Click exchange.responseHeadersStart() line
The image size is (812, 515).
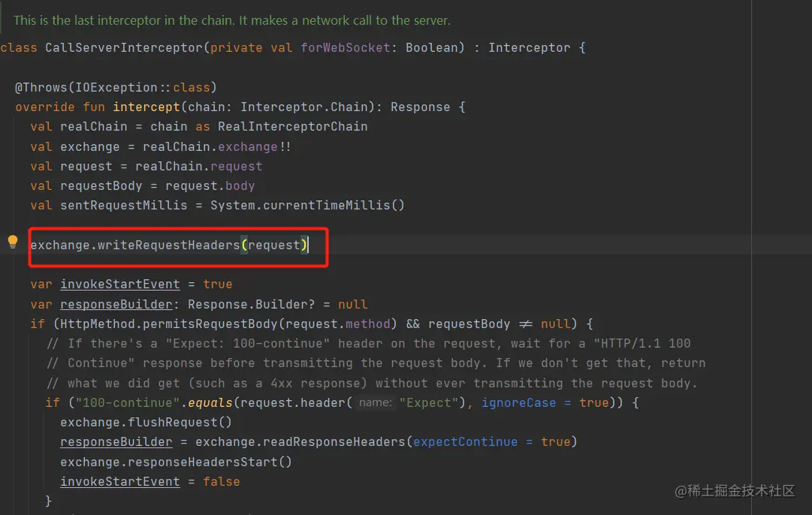click(x=176, y=462)
